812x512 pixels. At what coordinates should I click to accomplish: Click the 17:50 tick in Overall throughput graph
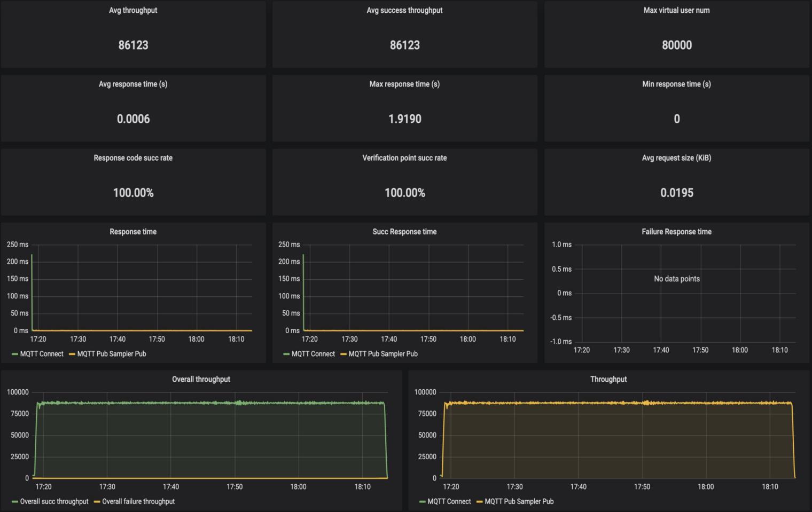(235, 486)
